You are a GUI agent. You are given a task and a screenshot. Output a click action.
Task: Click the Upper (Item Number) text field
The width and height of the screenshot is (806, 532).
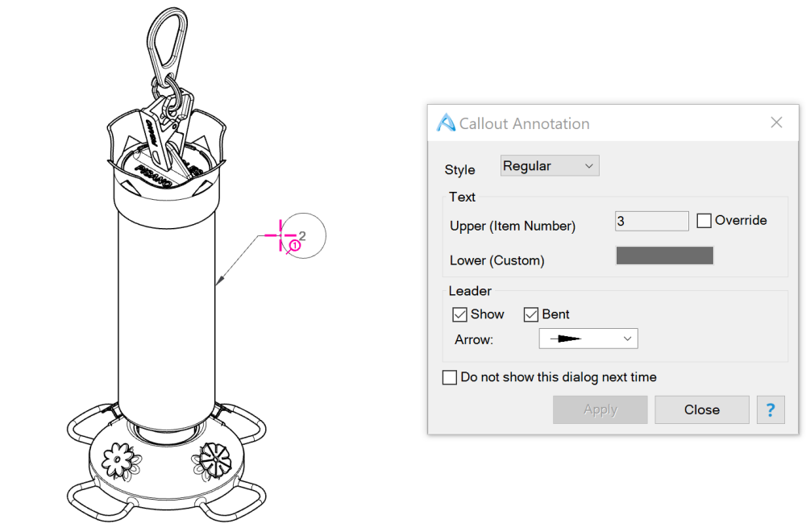651,222
